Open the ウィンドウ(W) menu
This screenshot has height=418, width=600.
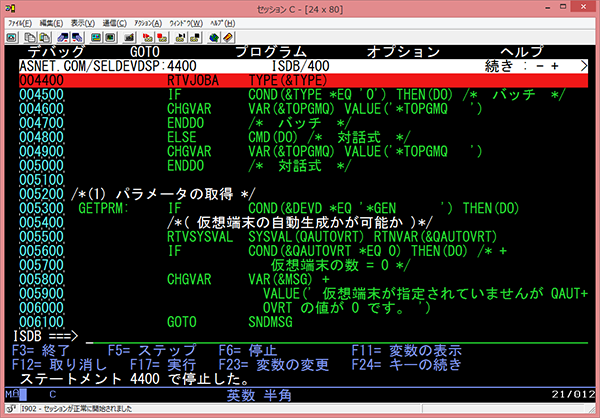[x=186, y=21]
